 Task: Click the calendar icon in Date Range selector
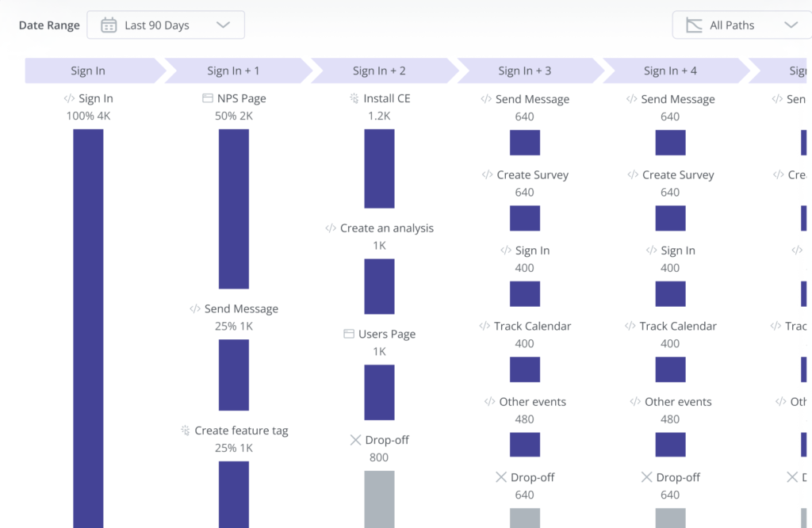click(x=108, y=25)
